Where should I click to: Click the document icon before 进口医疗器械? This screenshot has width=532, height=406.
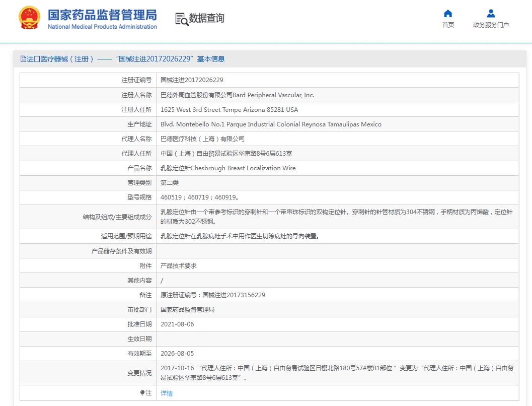(23, 59)
